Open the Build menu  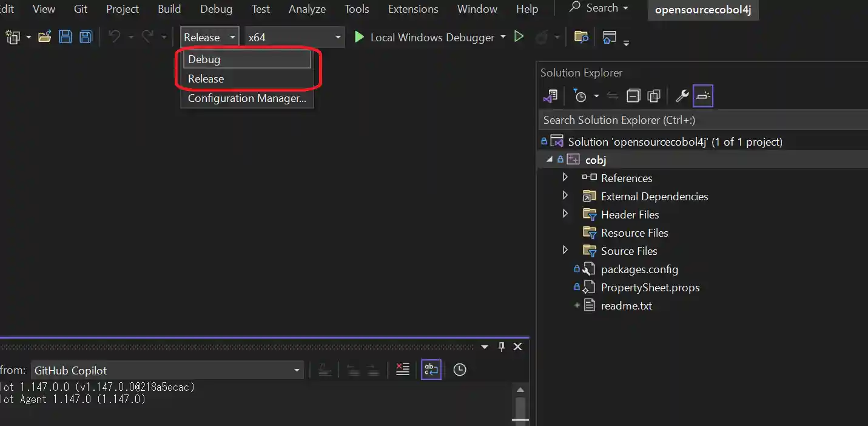click(x=169, y=9)
